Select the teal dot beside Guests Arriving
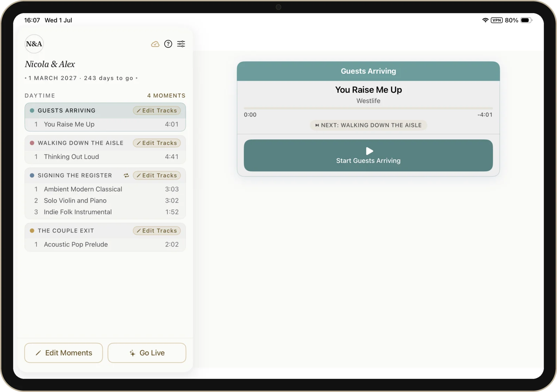The image size is (557, 392). (32, 110)
